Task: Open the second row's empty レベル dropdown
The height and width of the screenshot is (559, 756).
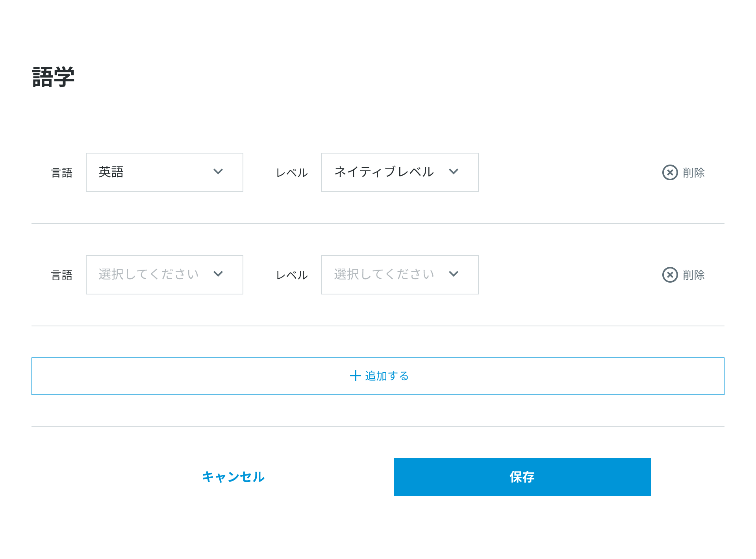Action: pyautogui.click(x=400, y=275)
